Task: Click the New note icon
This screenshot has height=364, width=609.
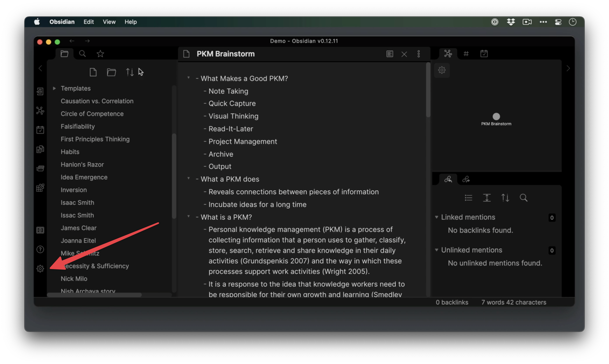Action: [93, 72]
